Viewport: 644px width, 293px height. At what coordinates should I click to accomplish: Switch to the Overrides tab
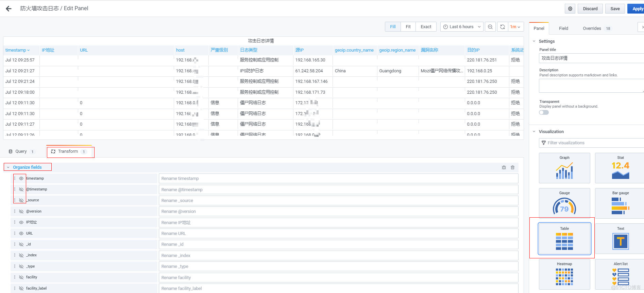click(596, 28)
